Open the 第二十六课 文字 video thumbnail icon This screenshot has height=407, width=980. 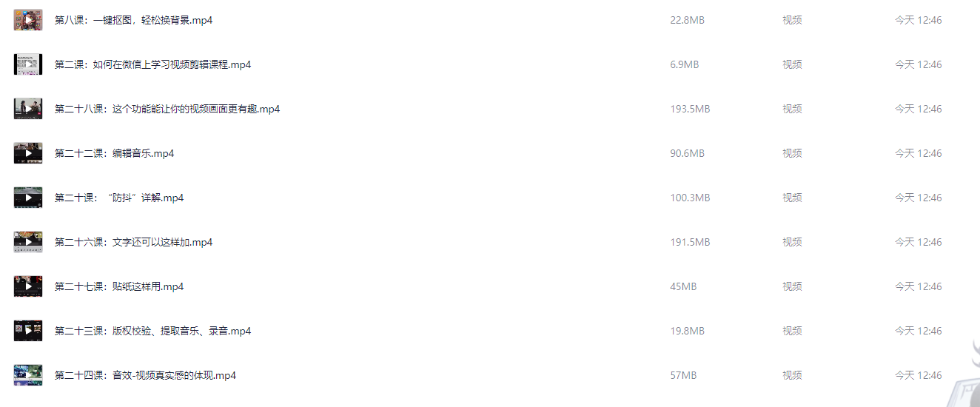click(x=28, y=242)
